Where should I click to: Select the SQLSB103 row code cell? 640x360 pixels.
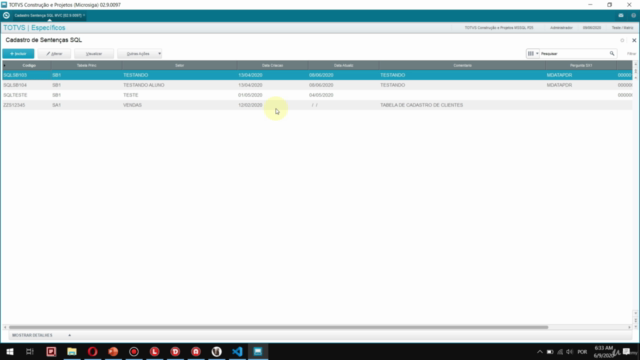(15, 75)
